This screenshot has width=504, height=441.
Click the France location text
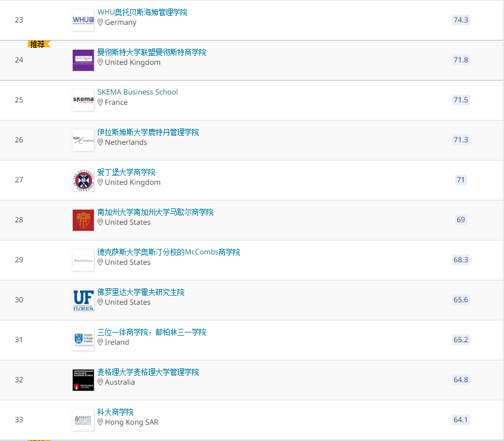[116, 102]
